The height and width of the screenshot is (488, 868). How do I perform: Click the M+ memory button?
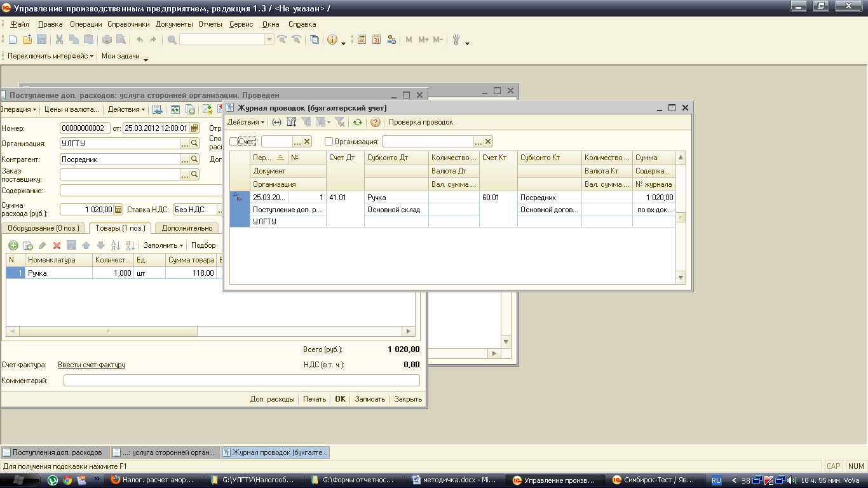click(424, 39)
